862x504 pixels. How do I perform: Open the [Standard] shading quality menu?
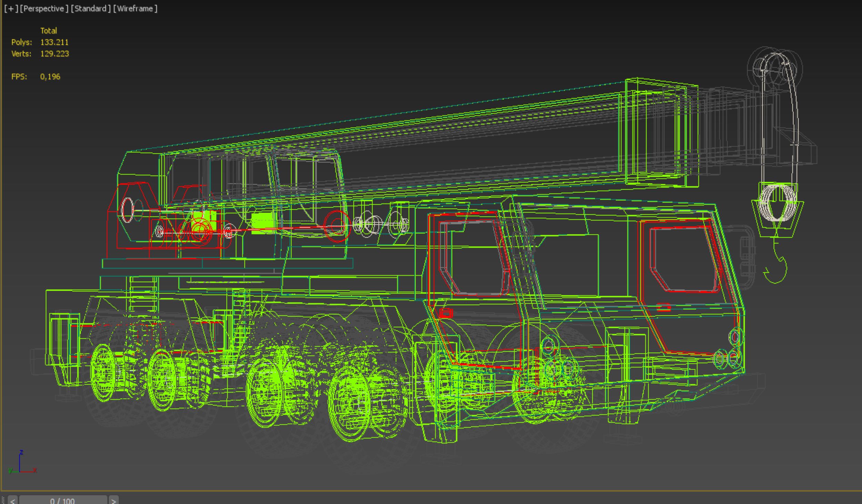point(91,9)
